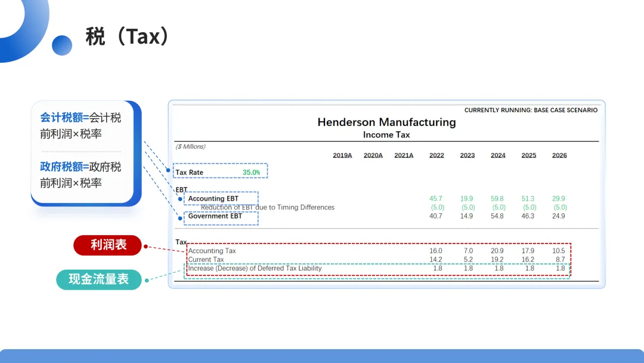
Task: Click Reduction of EBT due to Timing Differences
Action: (267, 207)
